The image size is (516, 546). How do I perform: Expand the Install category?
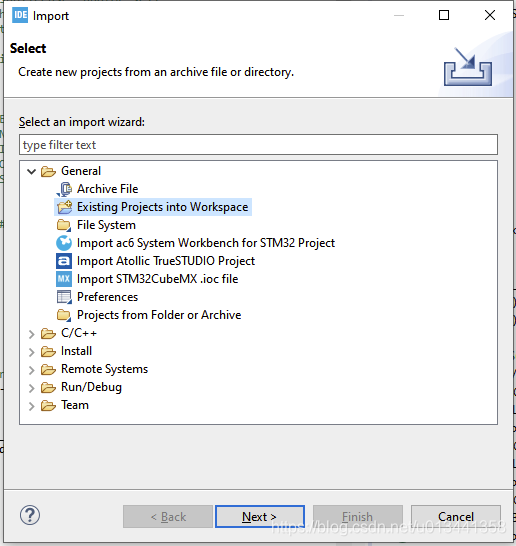[x=32, y=352]
